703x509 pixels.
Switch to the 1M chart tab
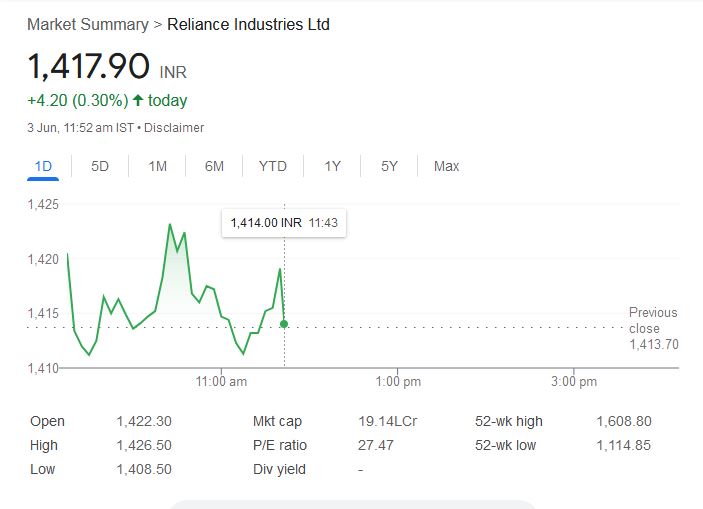(157, 166)
